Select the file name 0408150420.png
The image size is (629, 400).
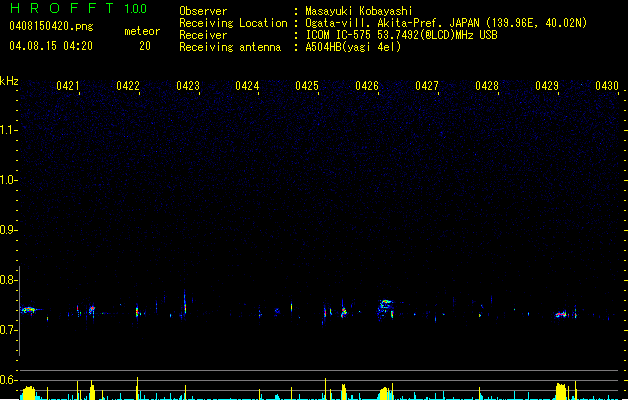(x=51, y=27)
